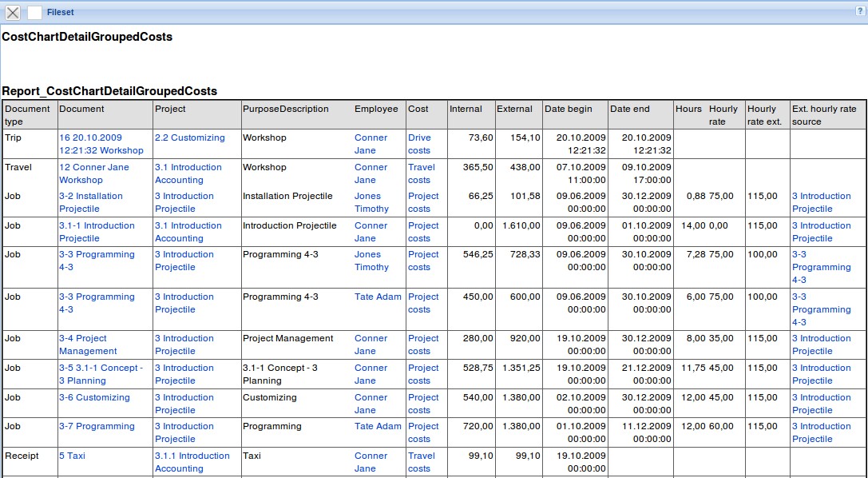This screenshot has width=868, height=478.
Task: Open document 16 20.10.2009 12:21:32 Workshop
Action: 101,144
